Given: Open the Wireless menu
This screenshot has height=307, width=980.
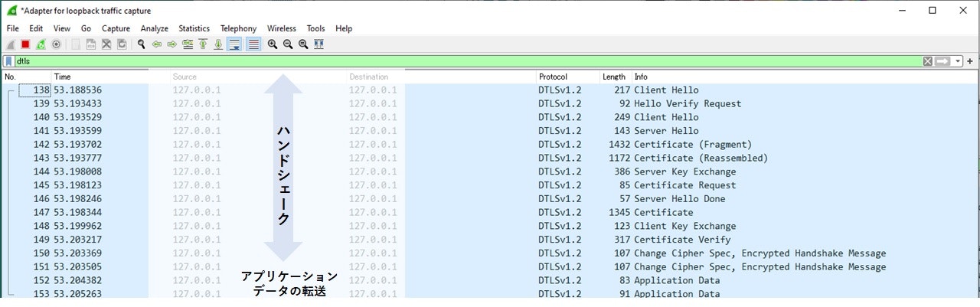Looking at the screenshot, I should (282, 28).
